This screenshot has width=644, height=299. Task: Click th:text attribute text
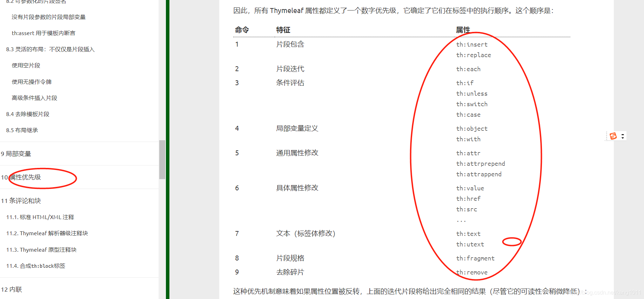[x=468, y=234]
